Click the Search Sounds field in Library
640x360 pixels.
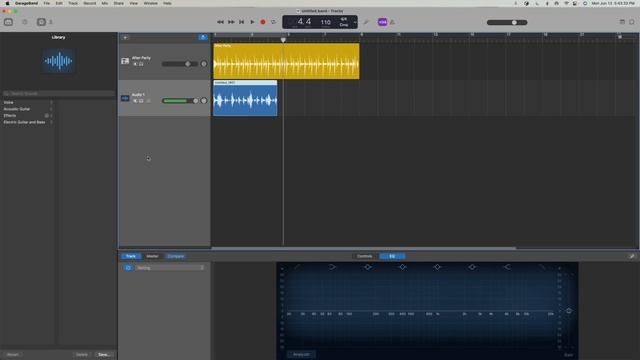58,93
